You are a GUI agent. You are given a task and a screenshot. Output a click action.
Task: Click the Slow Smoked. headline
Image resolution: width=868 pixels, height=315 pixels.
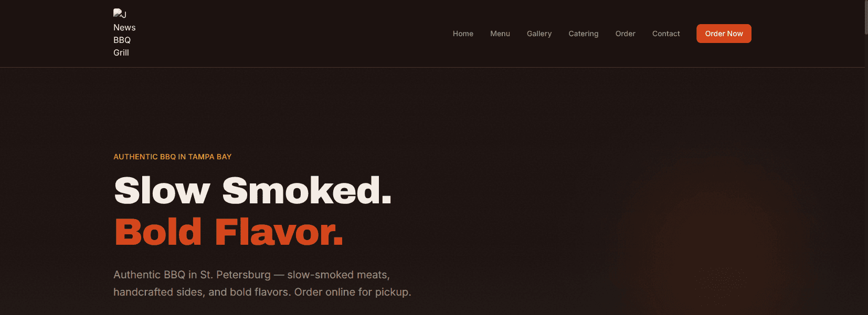coord(253,190)
